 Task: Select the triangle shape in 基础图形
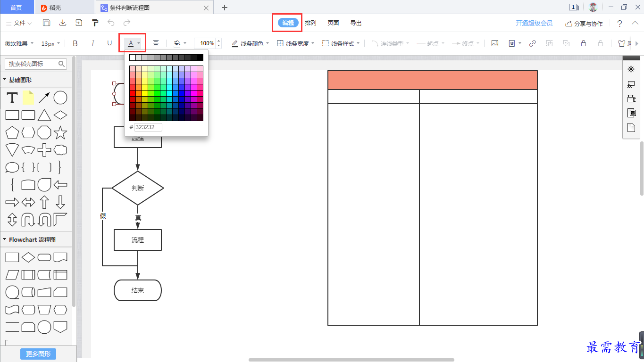coord(44,115)
